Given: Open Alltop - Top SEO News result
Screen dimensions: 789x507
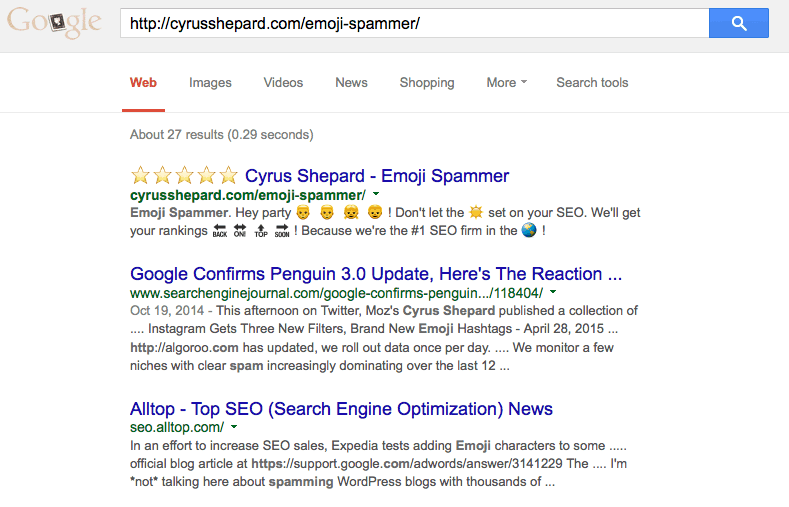Looking at the screenshot, I should 341,409.
